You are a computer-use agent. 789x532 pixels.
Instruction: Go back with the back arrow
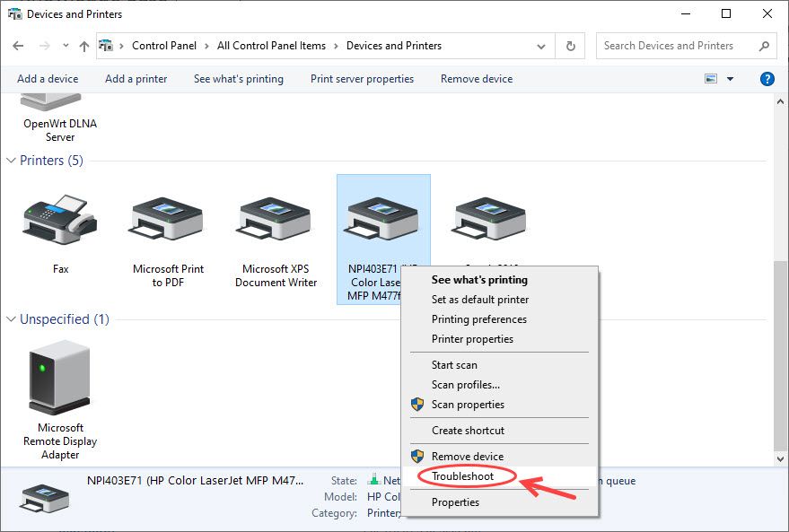tap(18, 46)
